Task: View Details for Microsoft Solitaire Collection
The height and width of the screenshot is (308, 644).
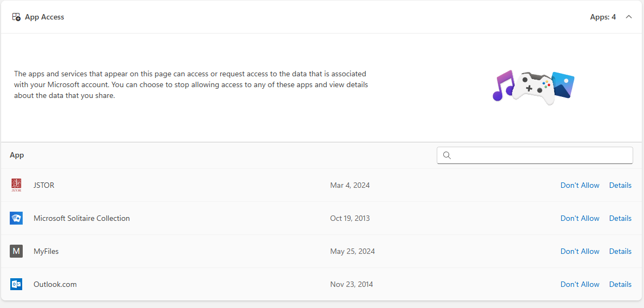Action: click(620, 218)
